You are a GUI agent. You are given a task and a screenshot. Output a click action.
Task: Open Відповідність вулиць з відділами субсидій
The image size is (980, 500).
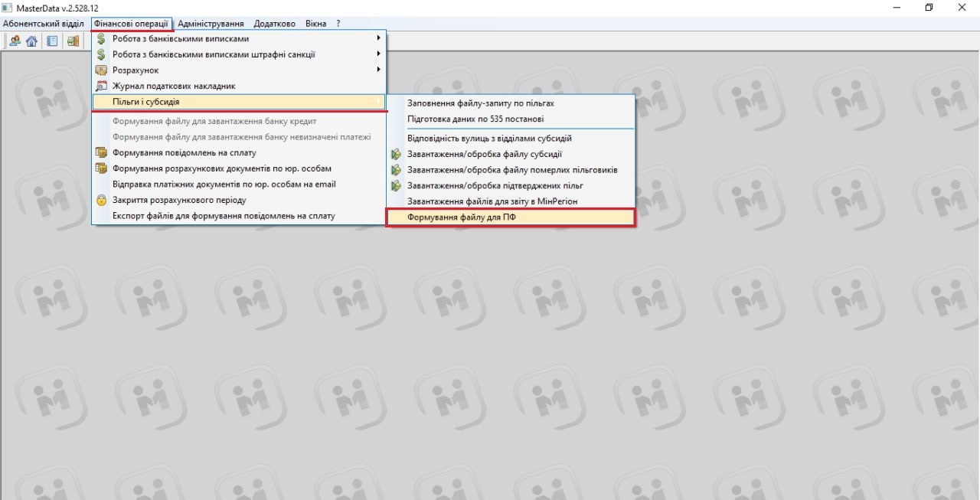(489, 139)
